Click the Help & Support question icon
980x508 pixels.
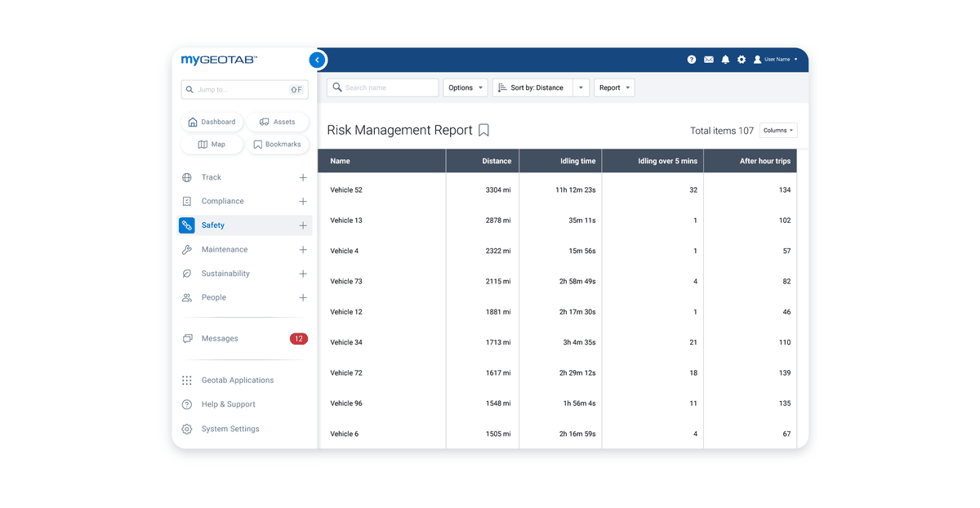click(187, 404)
